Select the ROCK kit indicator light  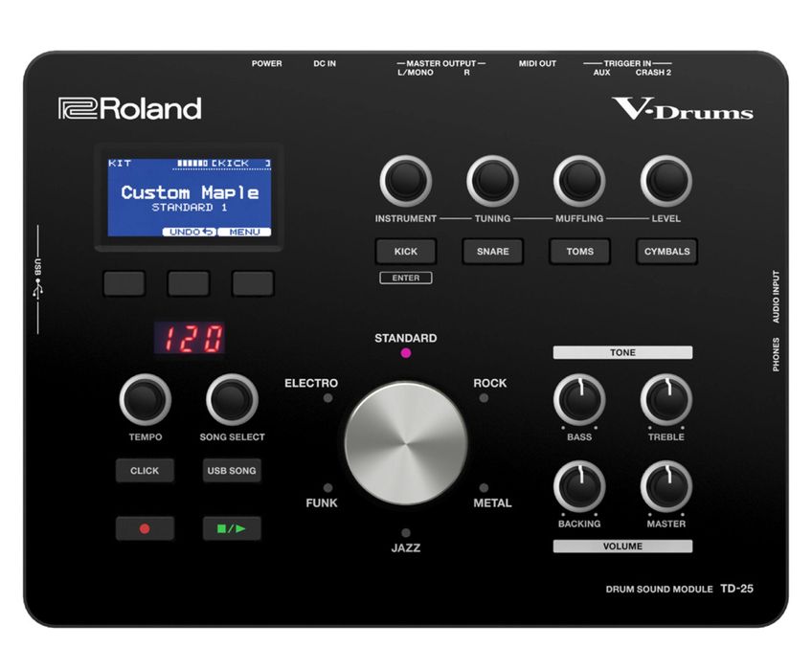click(x=484, y=398)
